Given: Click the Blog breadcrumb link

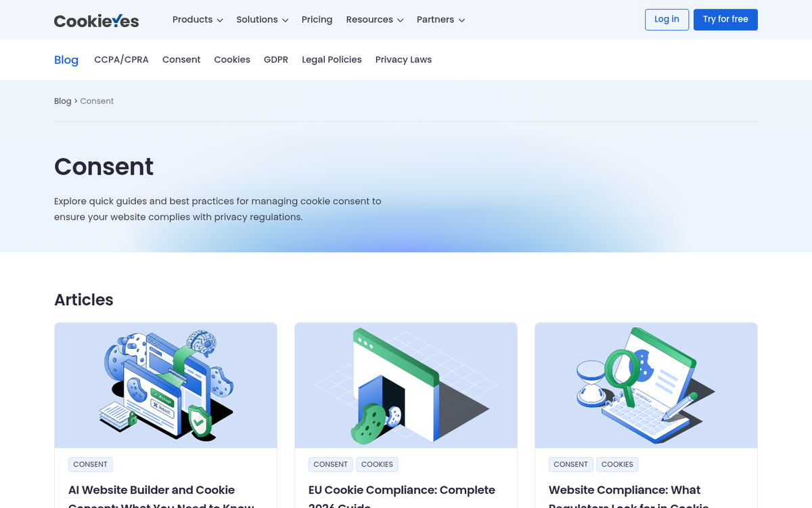Looking at the screenshot, I should [62, 101].
